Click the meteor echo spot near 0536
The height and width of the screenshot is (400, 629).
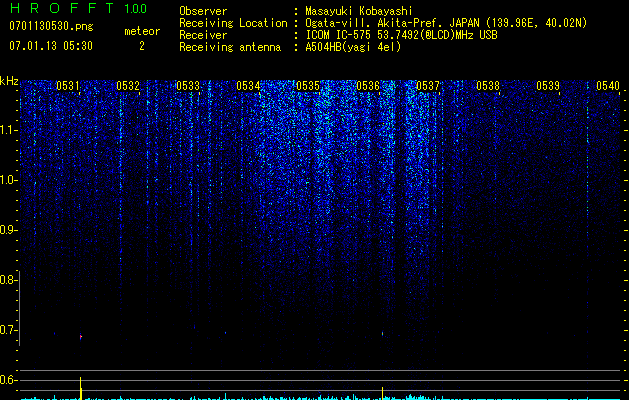point(382,333)
